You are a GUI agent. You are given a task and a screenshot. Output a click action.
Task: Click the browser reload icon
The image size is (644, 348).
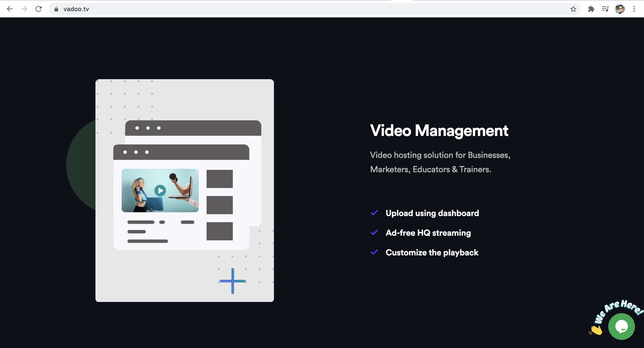pos(38,9)
